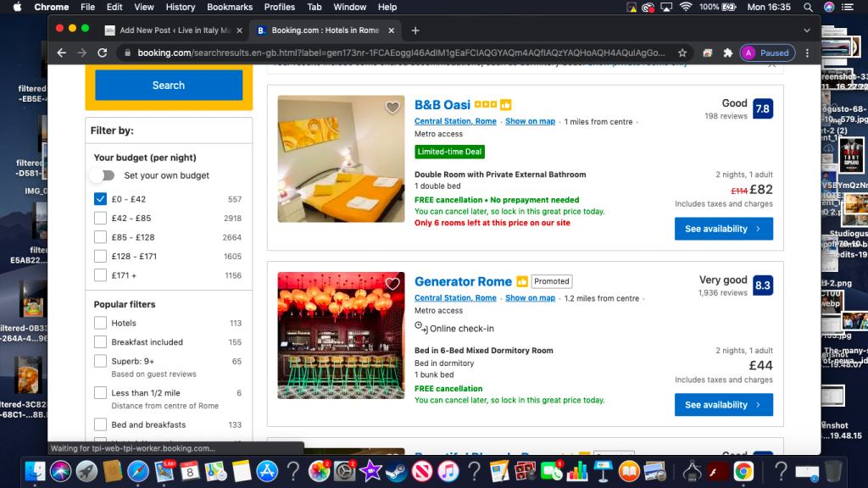Switch to Add New Post tab
This screenshot has height=488, width=868.
(174, 30)
